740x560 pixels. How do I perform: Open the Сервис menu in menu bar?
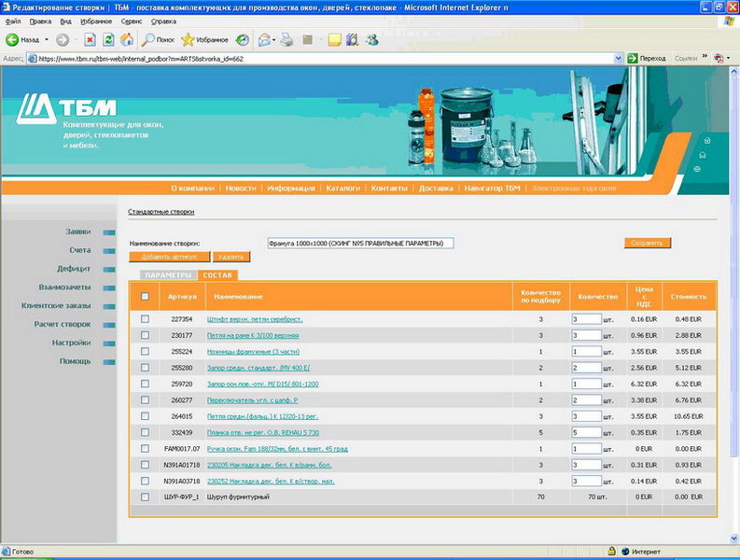(x=132, y=20)
